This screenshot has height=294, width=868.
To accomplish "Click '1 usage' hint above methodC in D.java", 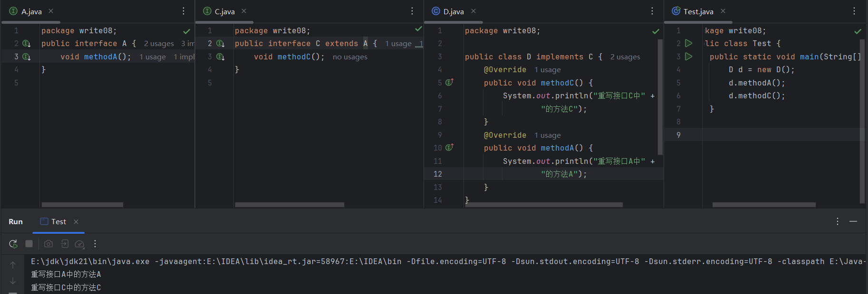I will coord(548,70).
